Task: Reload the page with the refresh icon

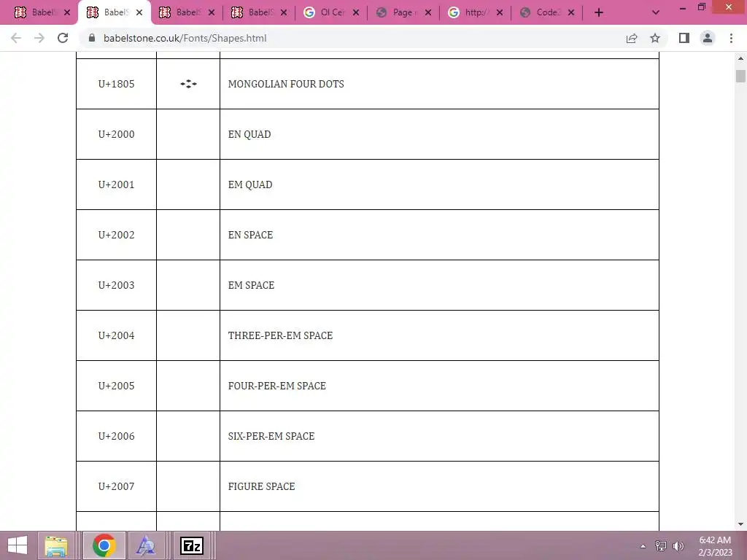Action: click(63, 38)
